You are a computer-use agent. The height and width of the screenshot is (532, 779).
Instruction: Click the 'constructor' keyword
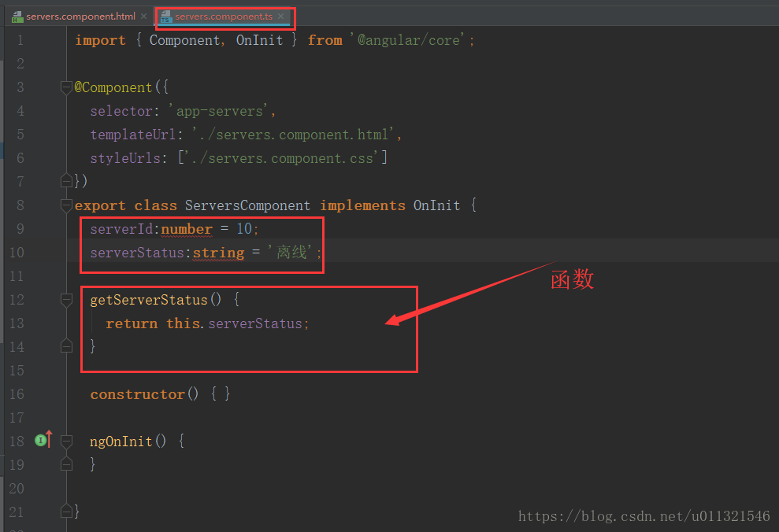(137, 394)
